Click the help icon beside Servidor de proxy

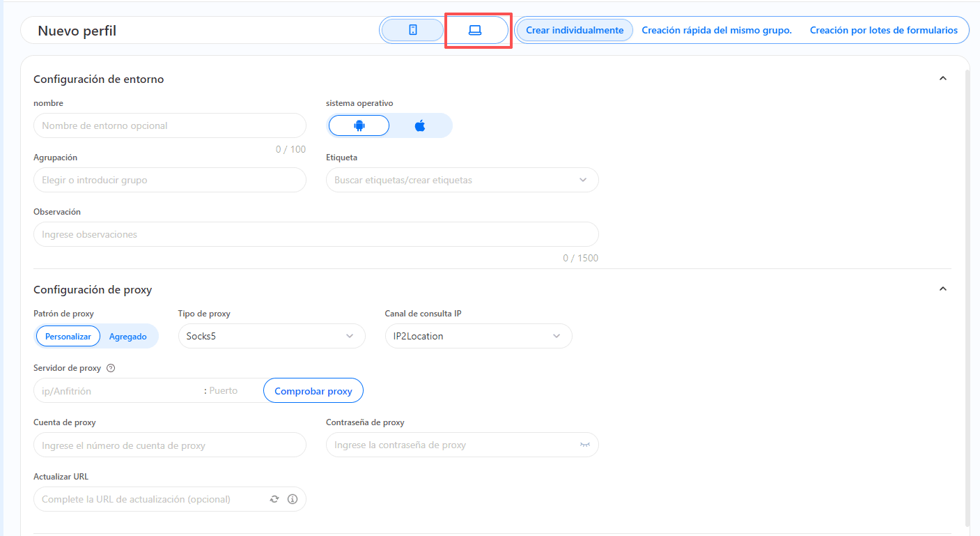click(111, 368)
